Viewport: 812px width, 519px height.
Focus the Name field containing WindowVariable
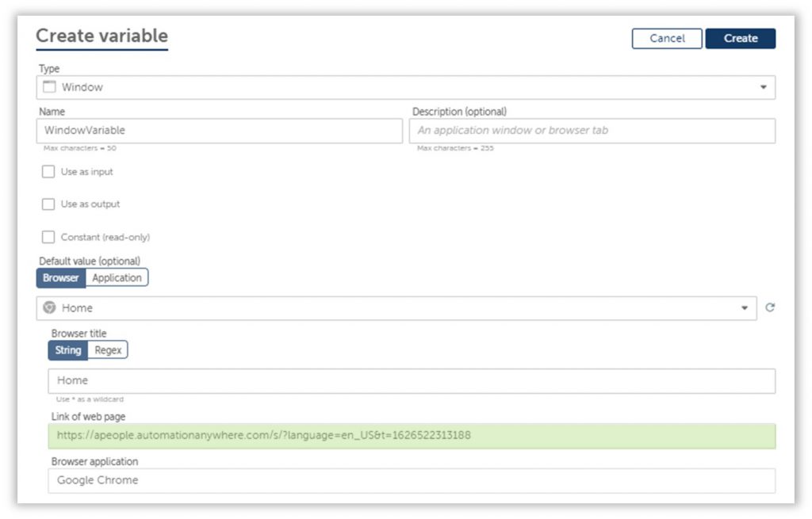[x=219, y=131]
